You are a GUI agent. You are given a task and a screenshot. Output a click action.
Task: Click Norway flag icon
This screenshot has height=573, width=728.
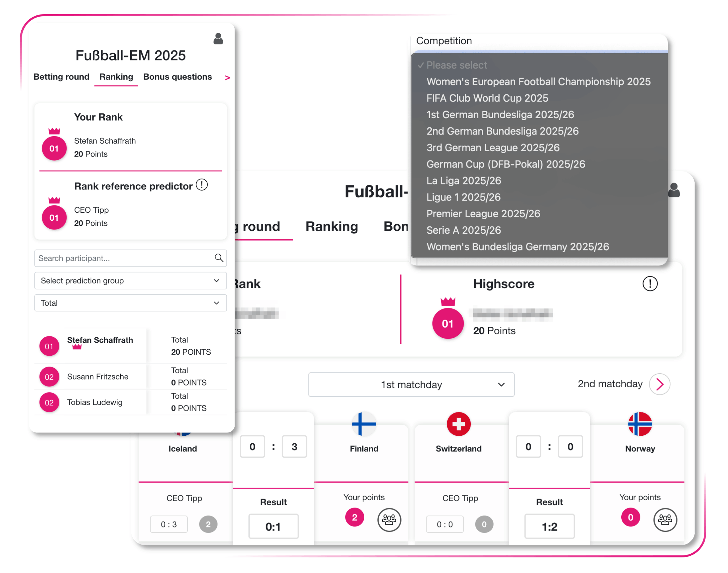(640, 424)
